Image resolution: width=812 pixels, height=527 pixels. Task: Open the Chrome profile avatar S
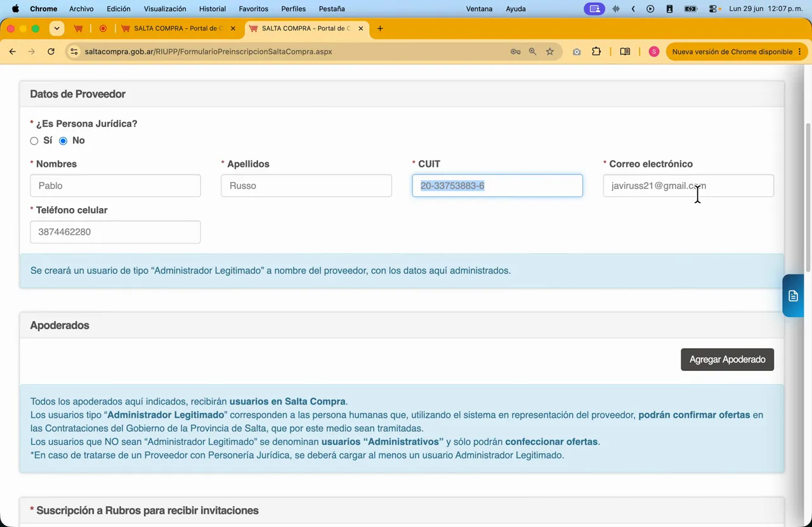point(654,51)
